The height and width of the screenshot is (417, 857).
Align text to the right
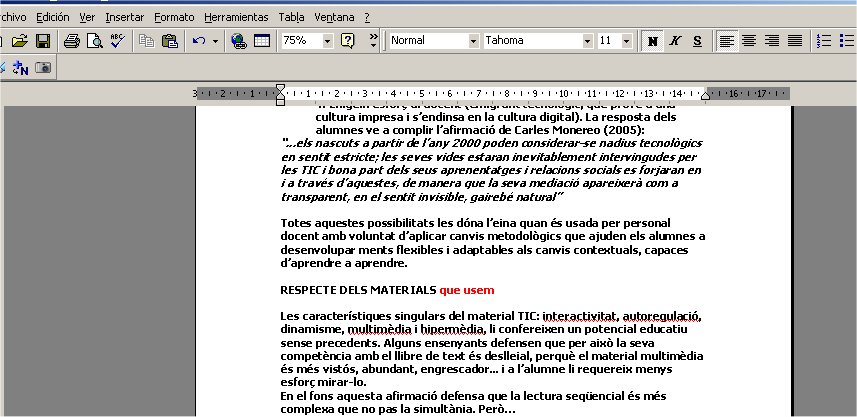772,41
